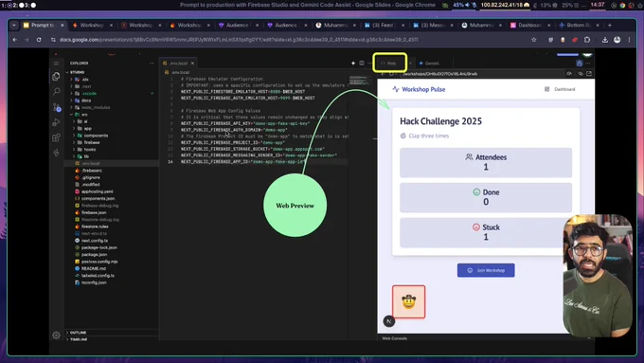Click the Dashboard grid icon in preview
Viewport: 644px width, 363px height.
point(547,89)
